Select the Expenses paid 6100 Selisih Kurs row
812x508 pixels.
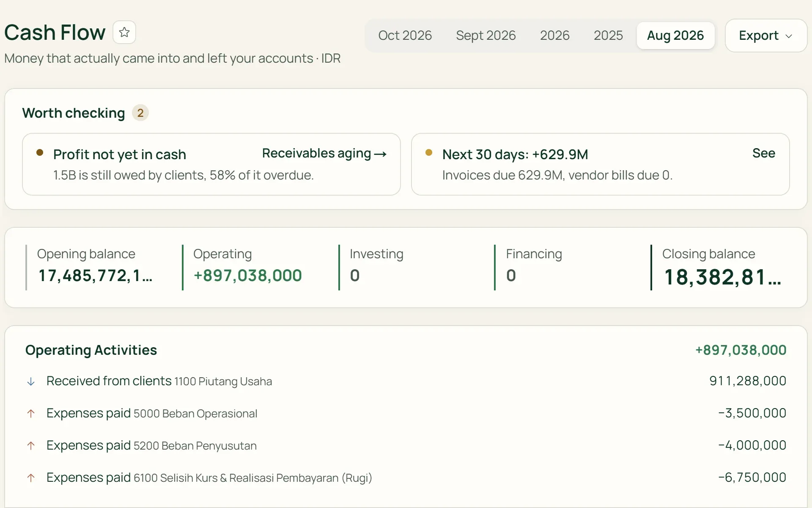tap(406, 478)
